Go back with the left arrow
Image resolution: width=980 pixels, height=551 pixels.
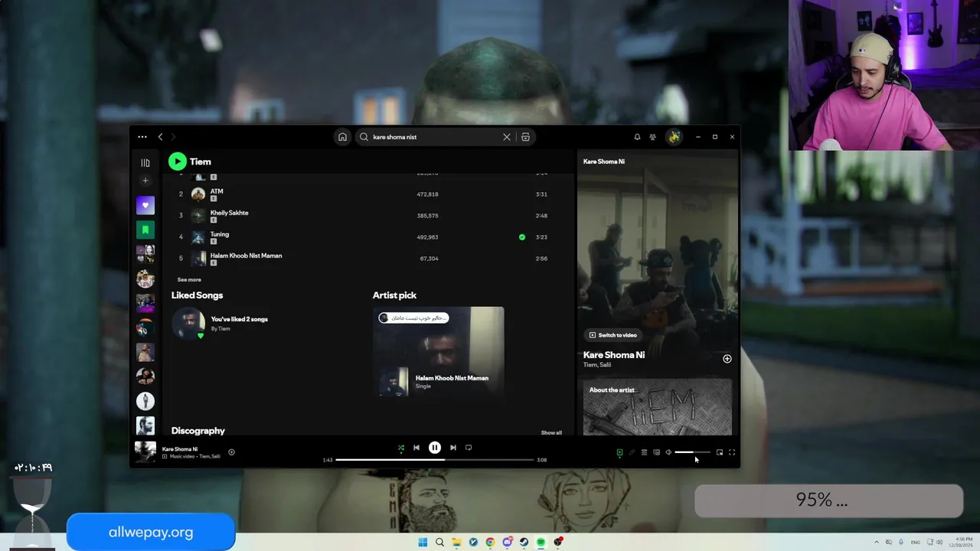160,137
